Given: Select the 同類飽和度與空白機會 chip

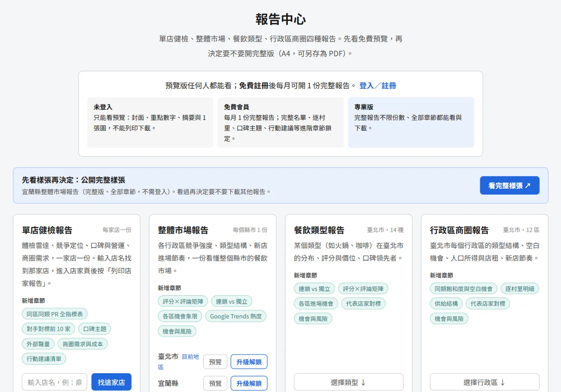Looking at the screenshot, I should (464, 289).
